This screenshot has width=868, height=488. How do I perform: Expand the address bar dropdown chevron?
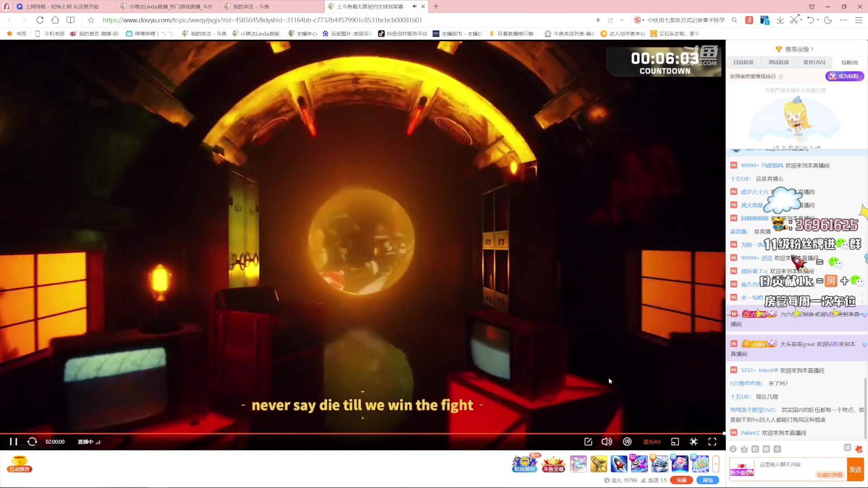coord(622,20)
